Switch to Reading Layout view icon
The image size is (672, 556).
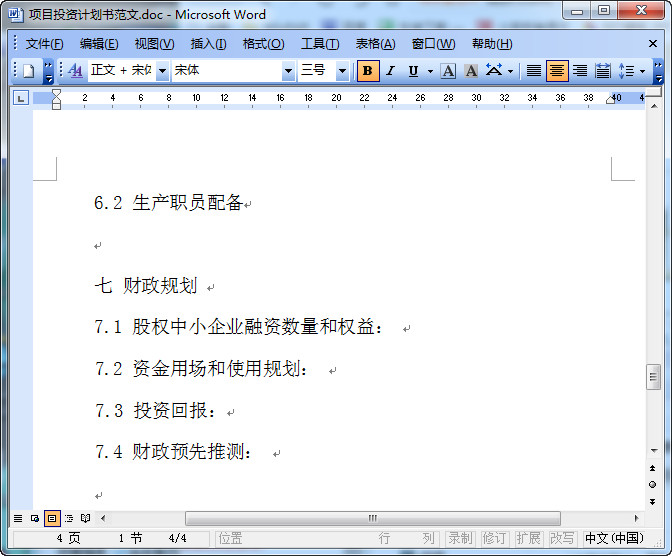(86, 519)
